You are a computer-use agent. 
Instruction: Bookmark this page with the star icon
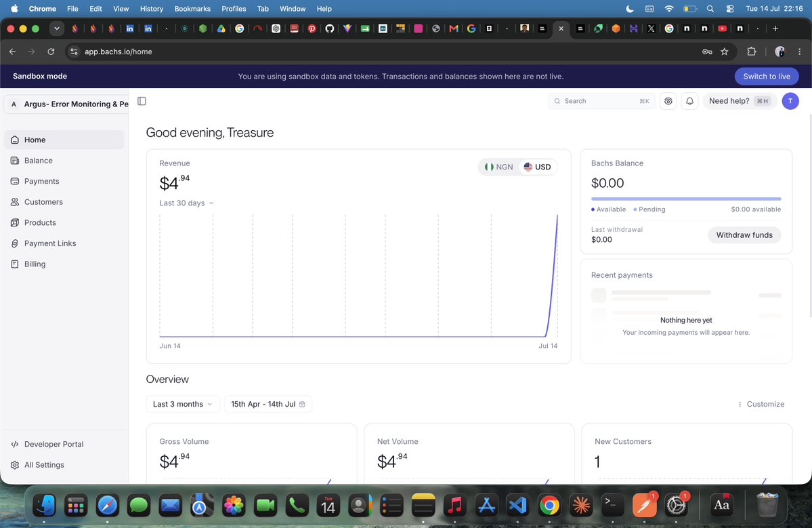point(725,52)
